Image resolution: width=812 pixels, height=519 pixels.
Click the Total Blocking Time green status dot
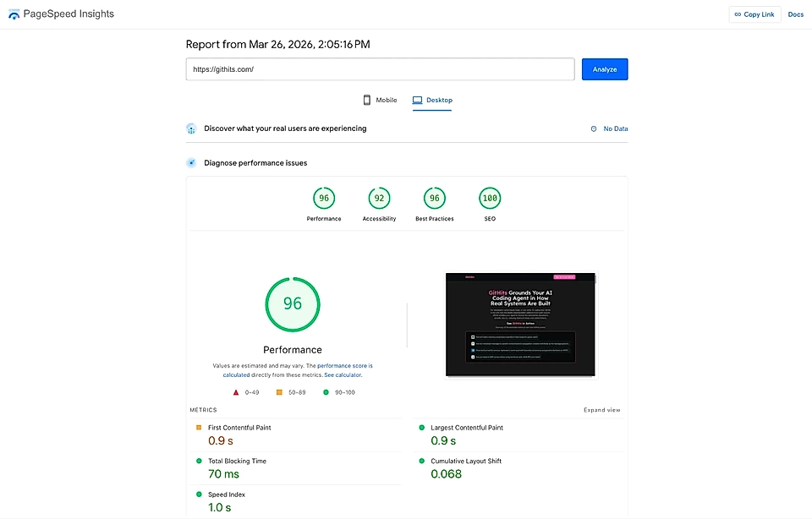(198, 461)
